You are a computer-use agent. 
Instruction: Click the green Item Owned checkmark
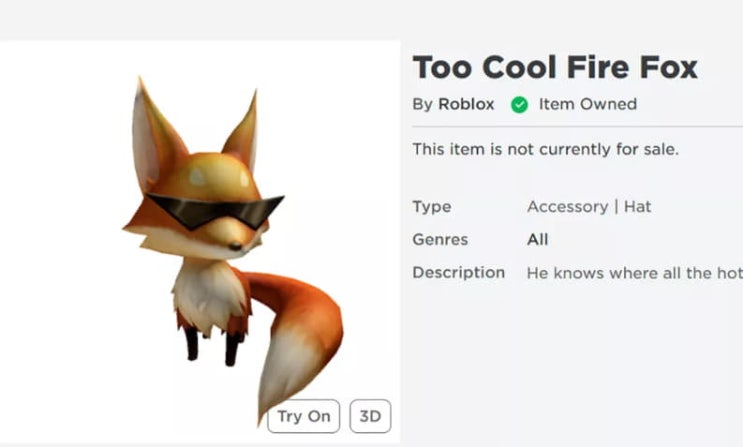(x=519, y=104)
